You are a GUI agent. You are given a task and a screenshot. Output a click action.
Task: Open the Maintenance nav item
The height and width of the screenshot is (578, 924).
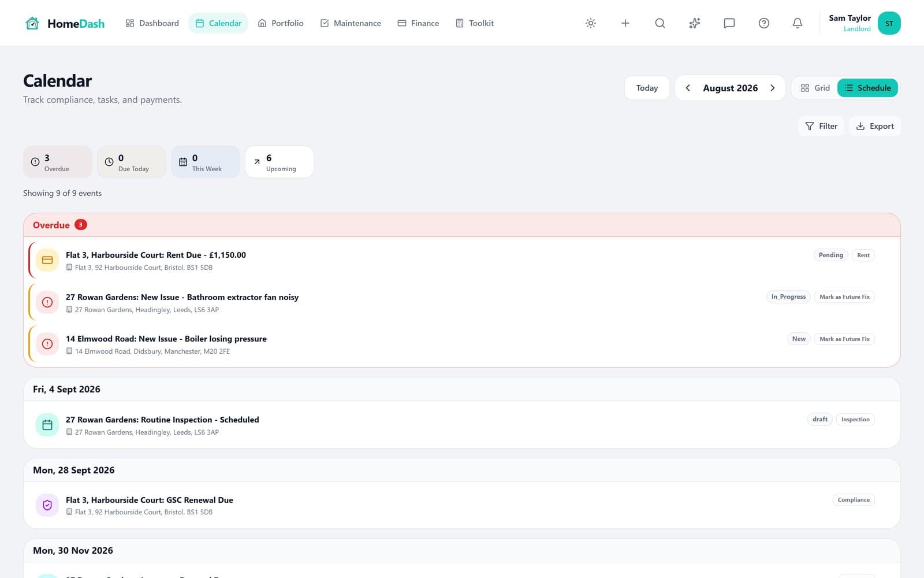351,23
